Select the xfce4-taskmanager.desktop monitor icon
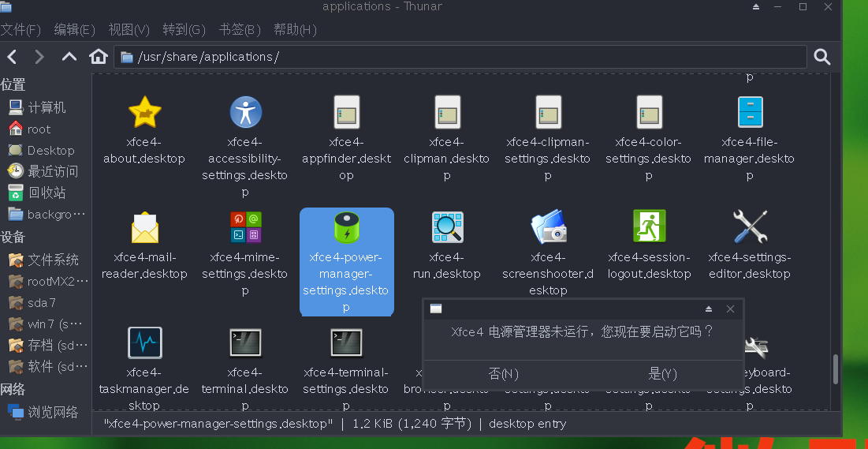 tap(144, 342)
